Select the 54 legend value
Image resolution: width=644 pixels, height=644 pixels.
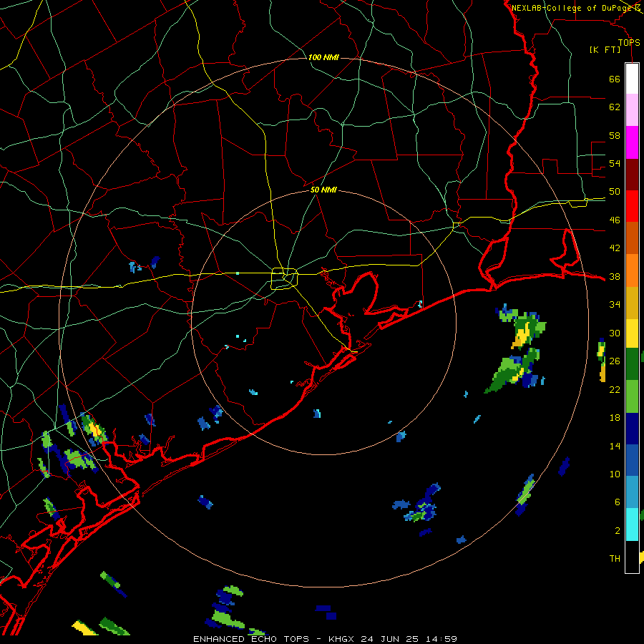coord(615,163)
